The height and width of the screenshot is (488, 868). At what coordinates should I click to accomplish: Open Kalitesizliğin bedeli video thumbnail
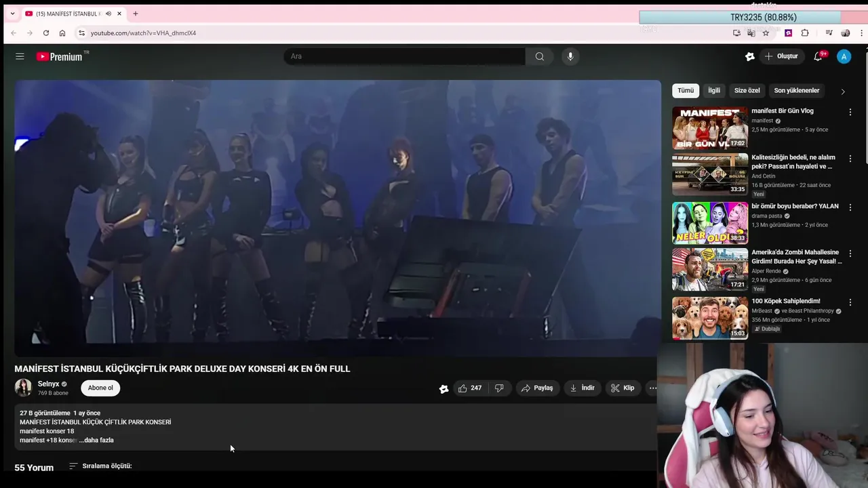point(710,174)
